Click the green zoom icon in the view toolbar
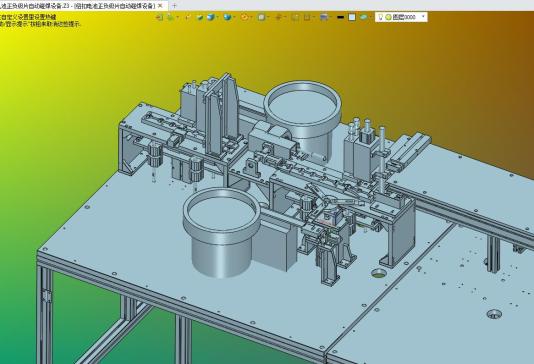This screenshot has height=364, width=534. 170,17
